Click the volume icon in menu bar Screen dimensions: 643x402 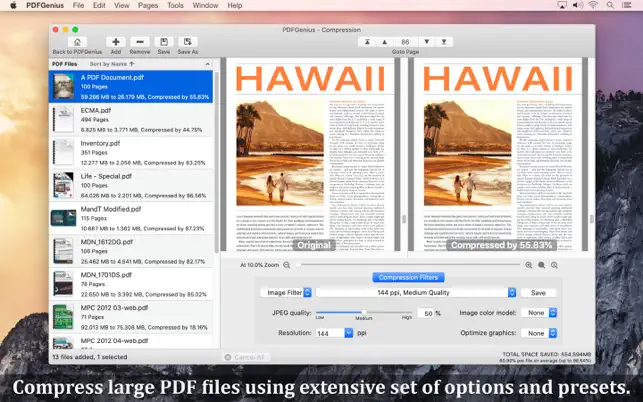(x=577, y=5)
